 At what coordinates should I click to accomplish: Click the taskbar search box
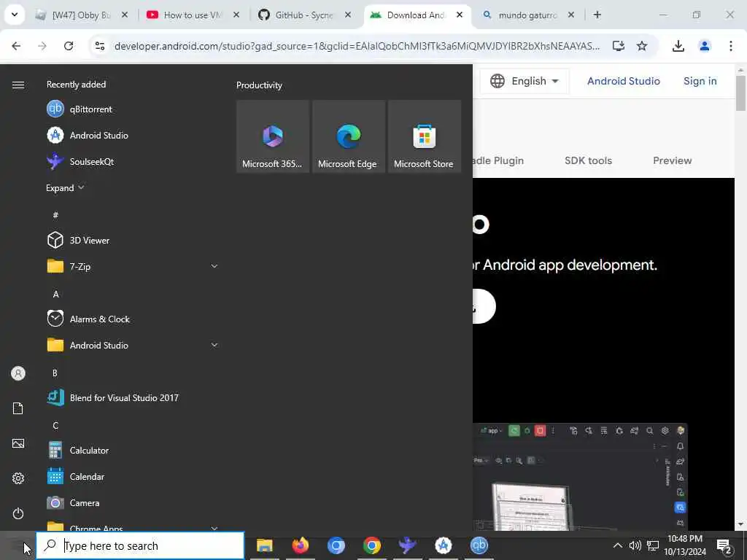pyautogui.click(x=141, y=545)
